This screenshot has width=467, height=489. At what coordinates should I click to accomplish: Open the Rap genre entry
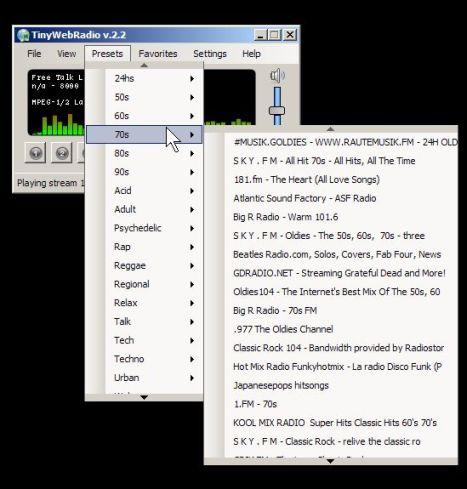tap(144, 247)
